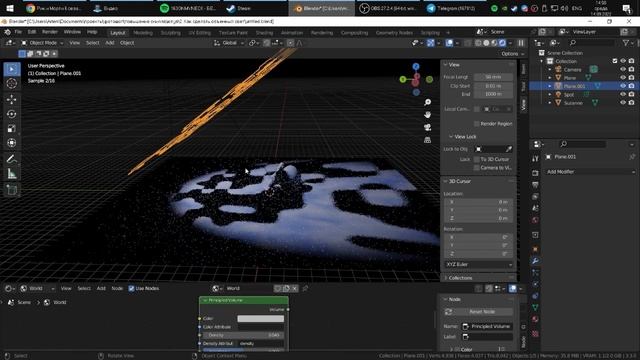Viewport: 640px width, 360px height.
Task: Hide the Plane.001 object with eye icon
Action: coord(623,86)
